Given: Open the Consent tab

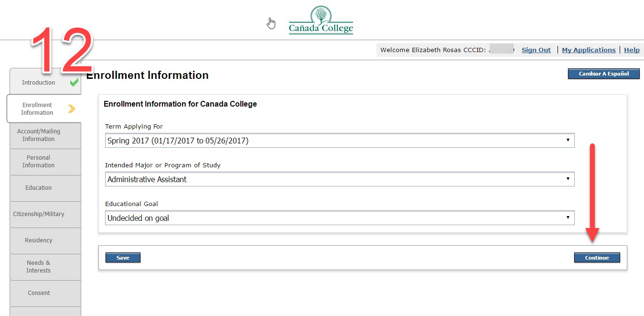Looking at the screenshot, I should 39,293.
